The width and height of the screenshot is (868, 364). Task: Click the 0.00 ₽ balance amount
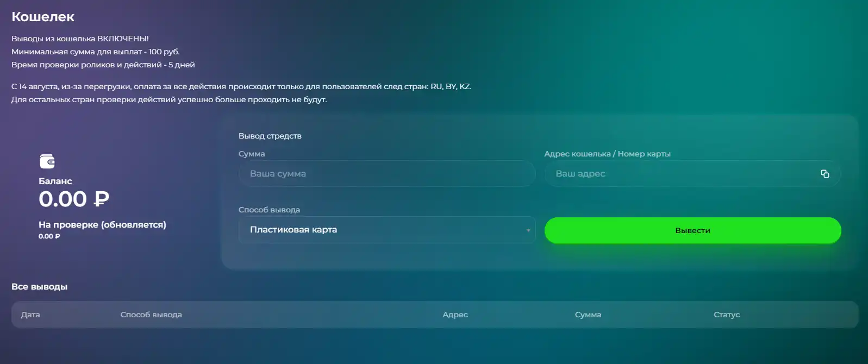[74, 199]
